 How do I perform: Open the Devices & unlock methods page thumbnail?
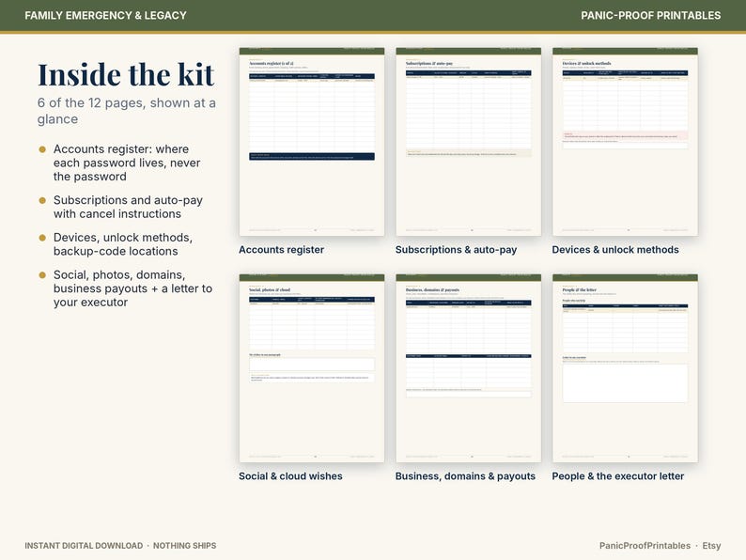tap(625, 142)
